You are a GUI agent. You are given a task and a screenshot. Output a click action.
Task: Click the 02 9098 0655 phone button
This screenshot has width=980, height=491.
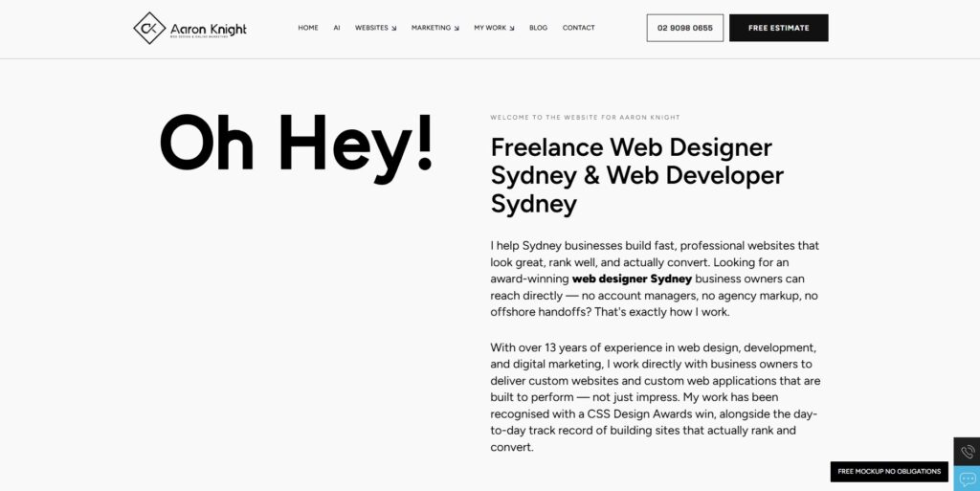(x=685, y=28)
